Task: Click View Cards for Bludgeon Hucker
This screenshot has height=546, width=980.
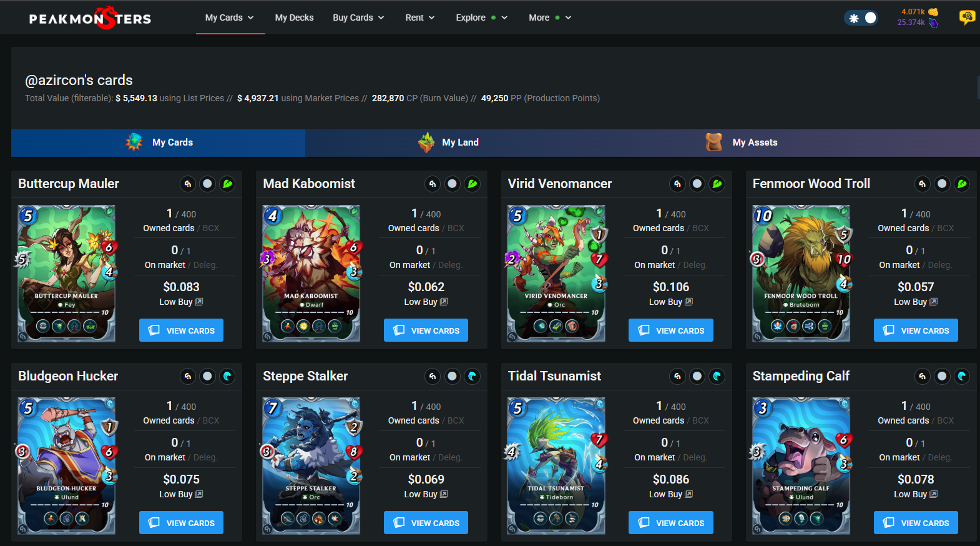Action: pyautogui.click(x=181, y=523)
